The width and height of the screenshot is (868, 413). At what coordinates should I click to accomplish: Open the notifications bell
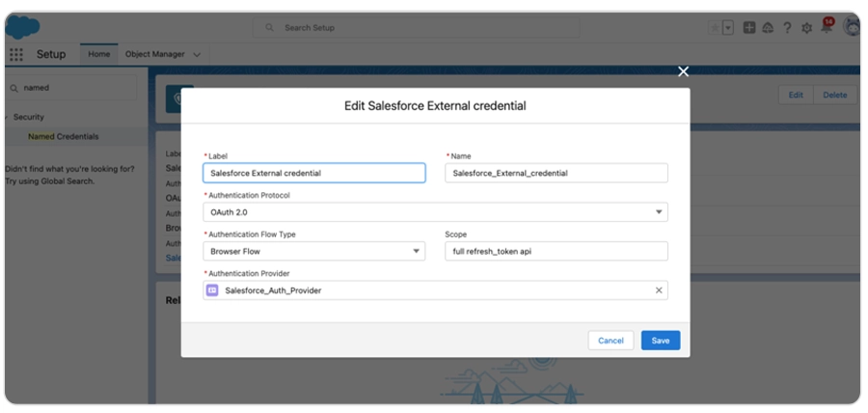[827, 27]
